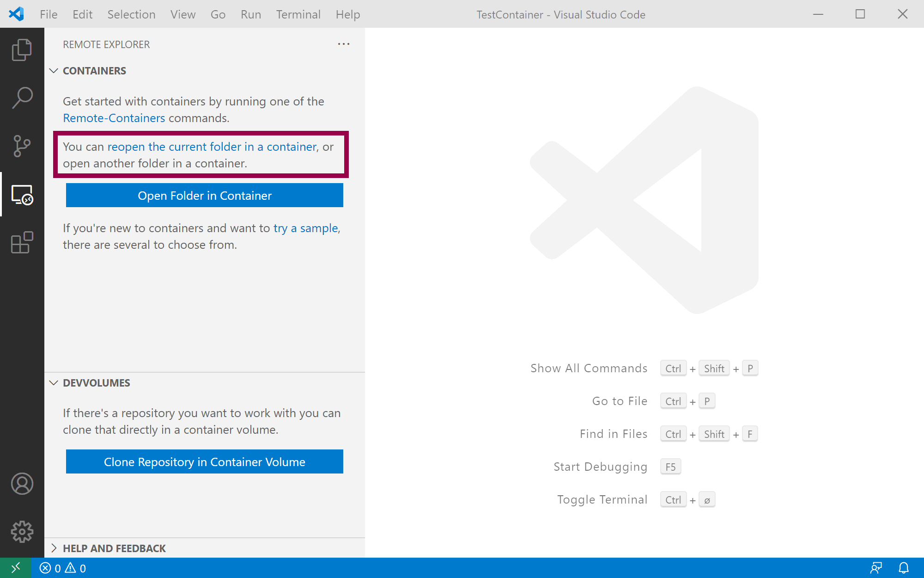Open the Selection menu
Screen dimensions: 924x578
click(131, 14)
